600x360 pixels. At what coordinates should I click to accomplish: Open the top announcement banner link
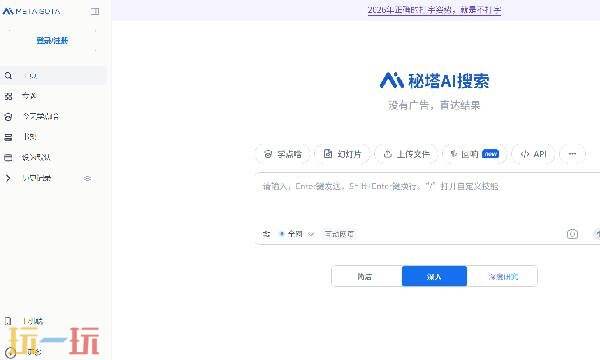[434, 10]
